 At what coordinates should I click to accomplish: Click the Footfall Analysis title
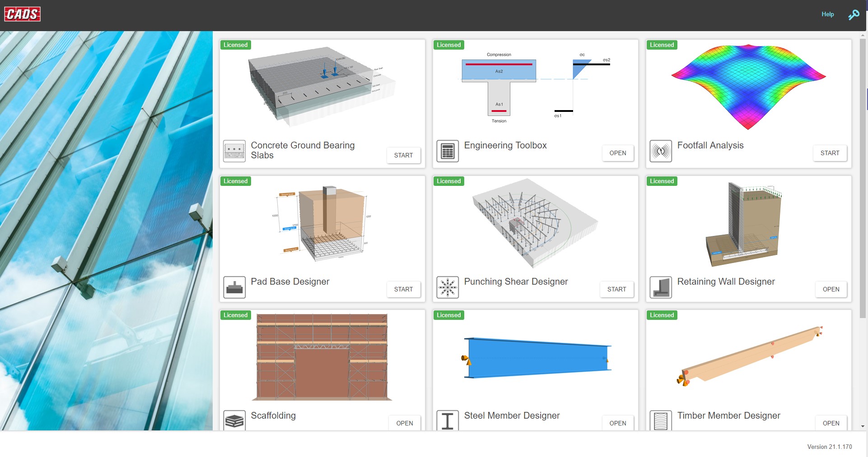pyautogui.click(x=710, y=145)
